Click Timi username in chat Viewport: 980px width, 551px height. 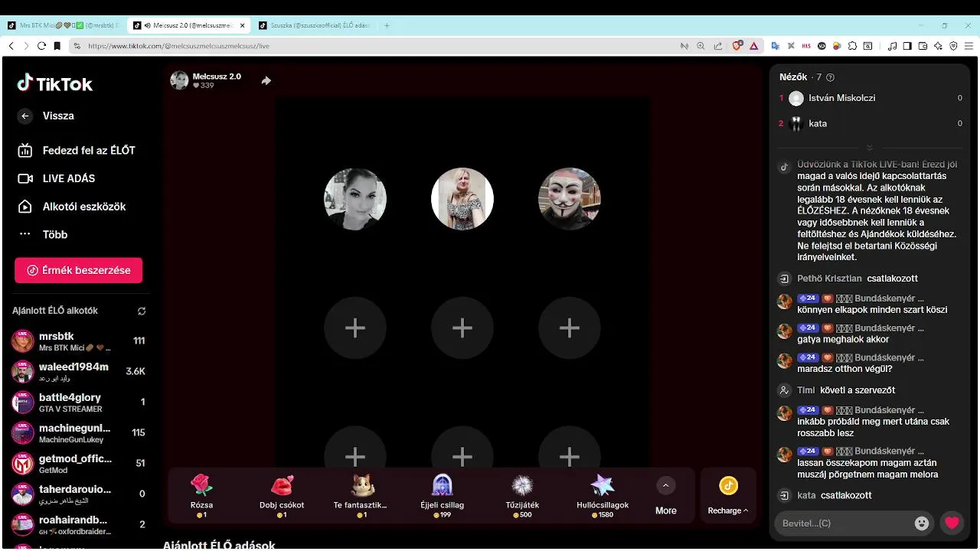[806, 390]
